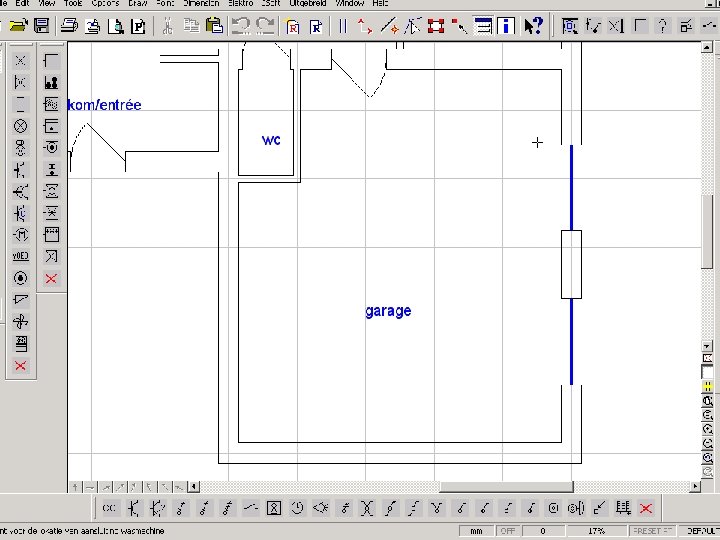
Task: Select the circled dot push-button symbol in bottom toolbar
Action: click(553, 508)
